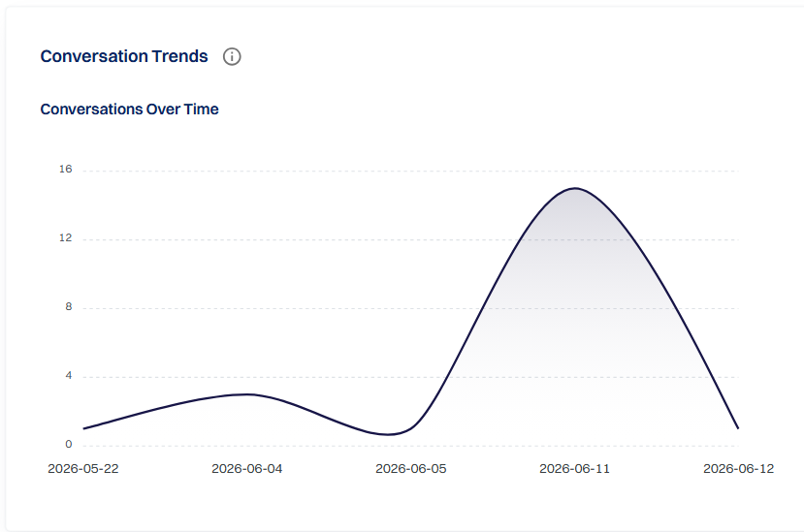
Task: Click the info icon beside Conversation Trends
Action: point(232,56)
